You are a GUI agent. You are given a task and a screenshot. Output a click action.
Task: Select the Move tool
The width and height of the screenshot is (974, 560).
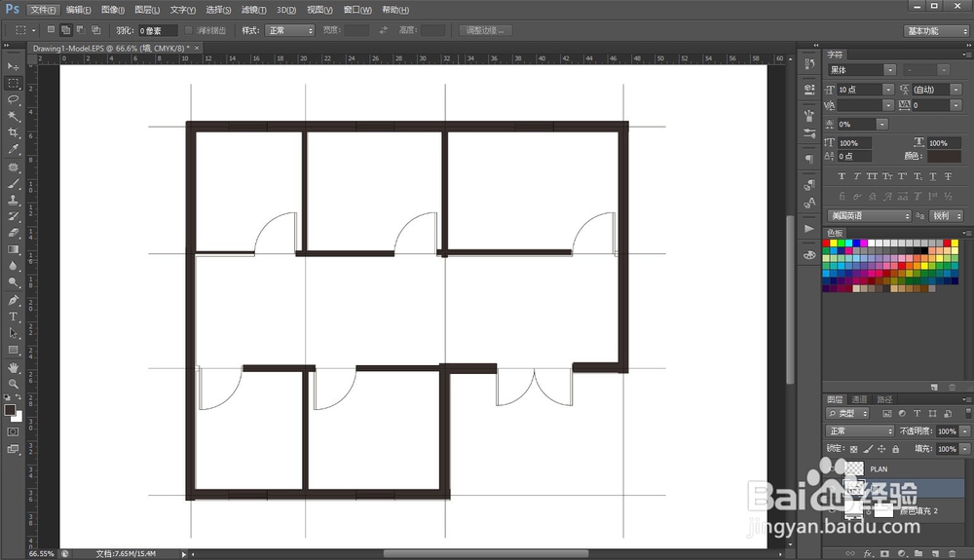coord(13,66)
